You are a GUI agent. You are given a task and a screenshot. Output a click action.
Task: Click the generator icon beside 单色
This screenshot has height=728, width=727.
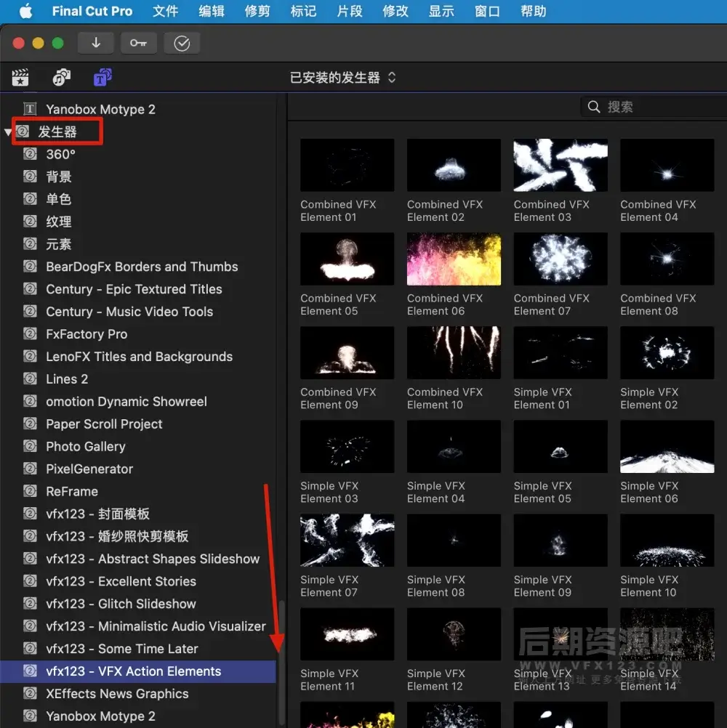point(31,199)
